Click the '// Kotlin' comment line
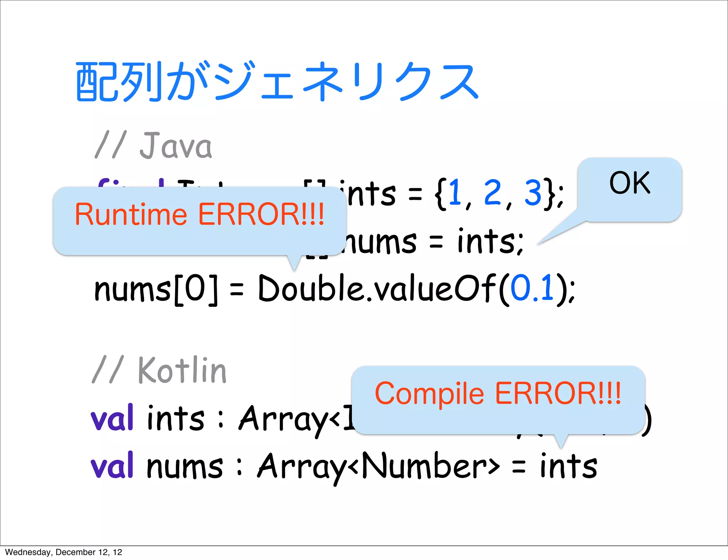The height and width of the screenshot is (560, 728). (x=159, y=370)
